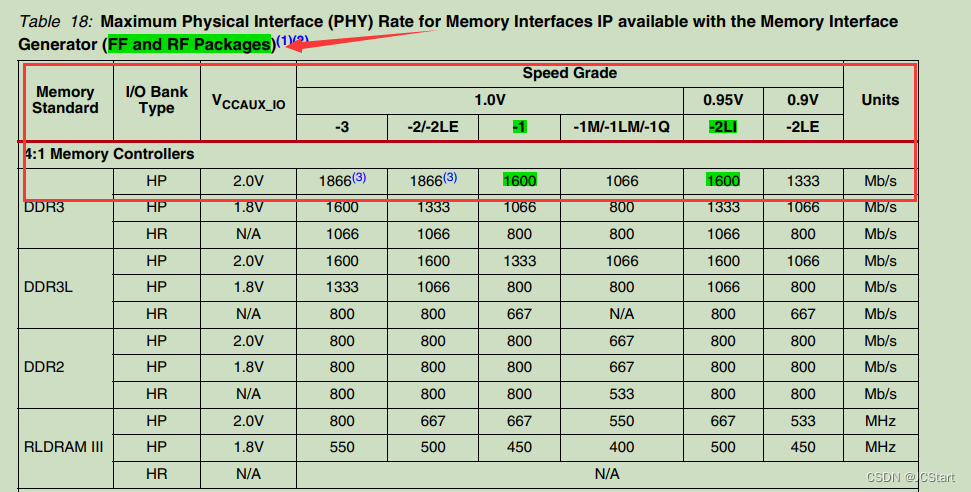Click 800 in RLDRAM III 2.0V row
The height and width of the screenshot is (492, 971).
pos(342,420)
